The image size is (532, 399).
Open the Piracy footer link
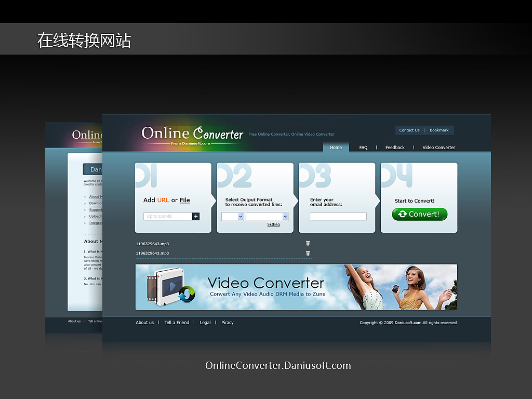tap(228, 322)
